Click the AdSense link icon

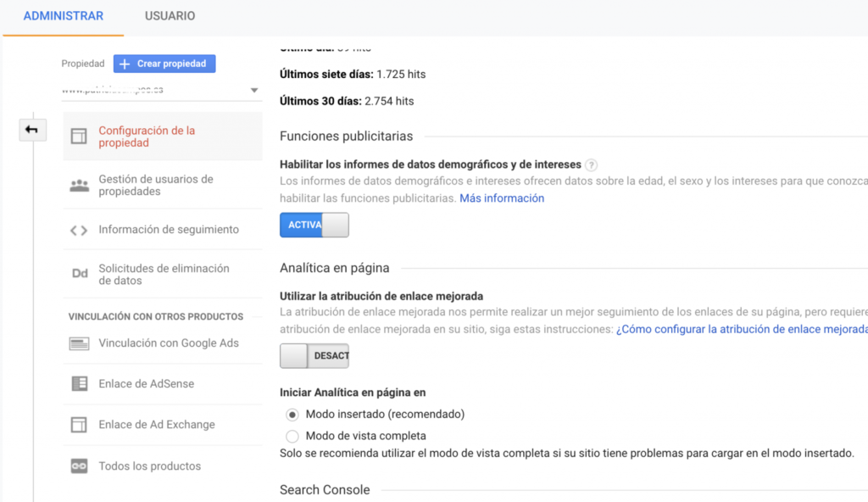79,384
